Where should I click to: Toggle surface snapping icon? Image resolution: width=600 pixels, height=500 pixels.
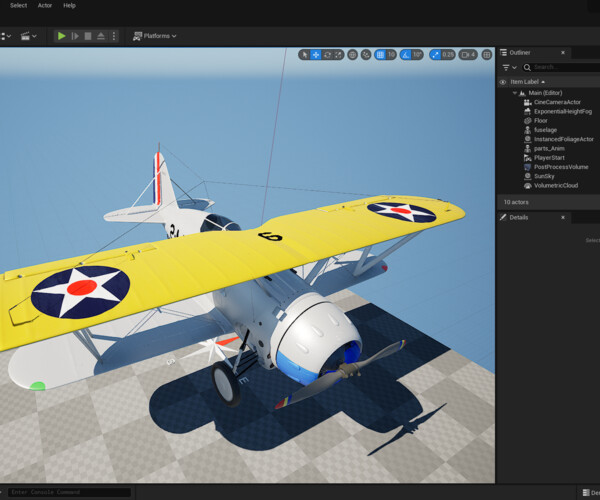click(x=366, y=55)
